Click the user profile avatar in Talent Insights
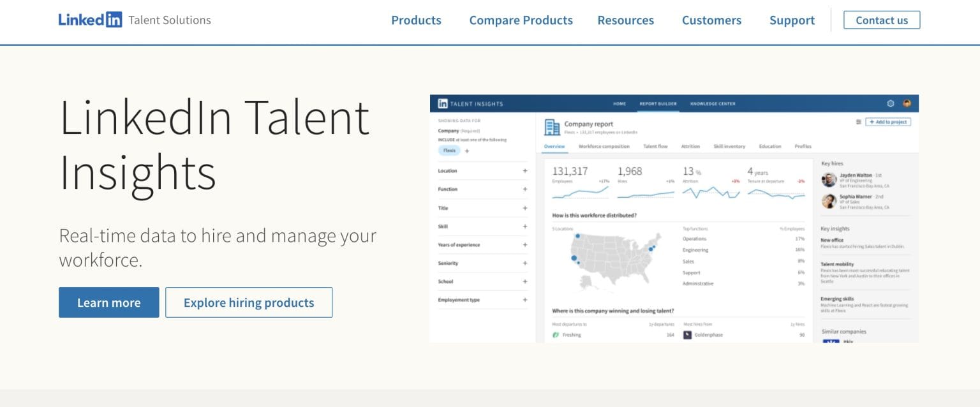This screenshot has width=980, height=407. pos(907,103)
